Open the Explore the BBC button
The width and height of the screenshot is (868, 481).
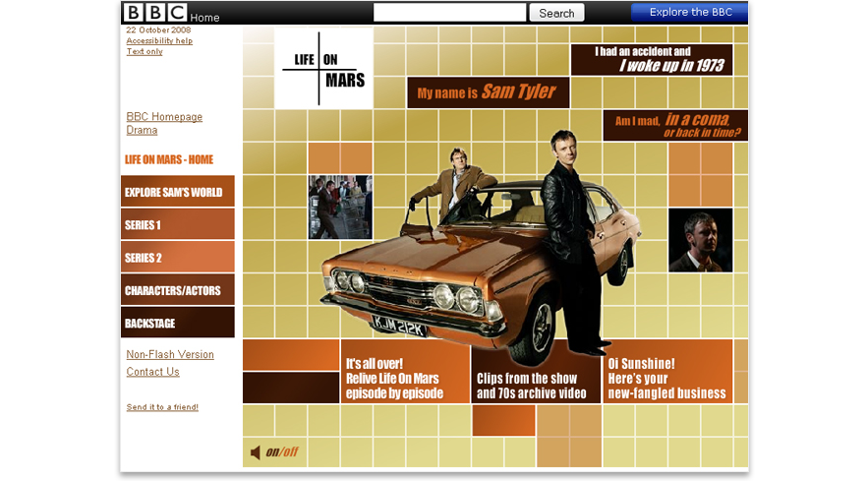tap(690, 12)
